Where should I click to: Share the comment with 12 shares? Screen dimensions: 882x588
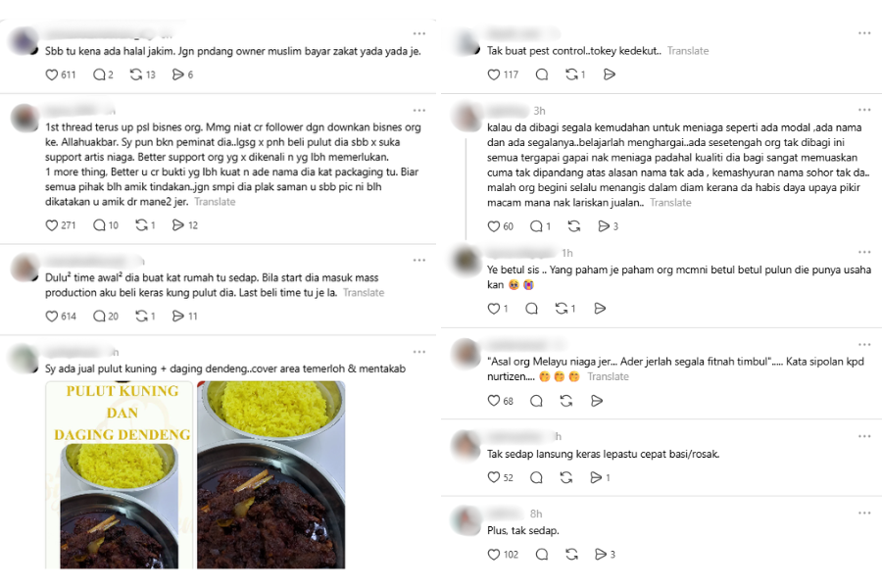[179, 225]
